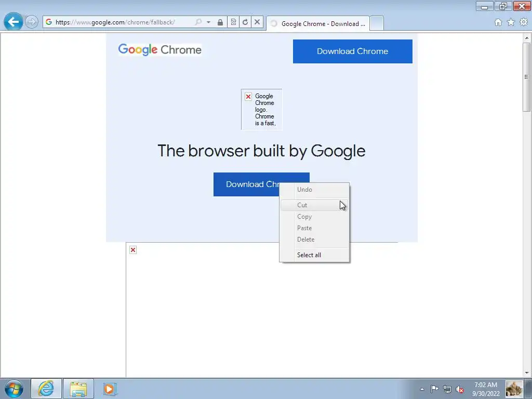The width and height of the screenshot is (532, 399).
Task: Refresh the page
Action: tap(245, 22)
